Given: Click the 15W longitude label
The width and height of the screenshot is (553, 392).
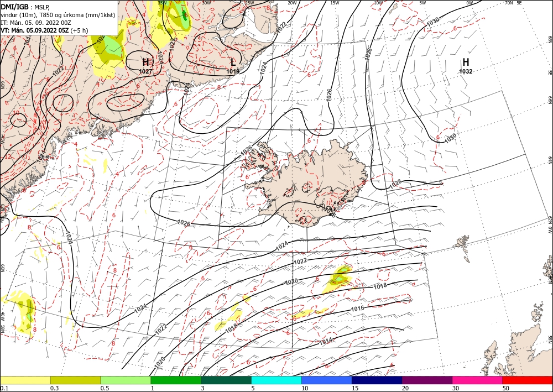Looking at the screenshot, I should pyautogui.click(x=335, y=2).
